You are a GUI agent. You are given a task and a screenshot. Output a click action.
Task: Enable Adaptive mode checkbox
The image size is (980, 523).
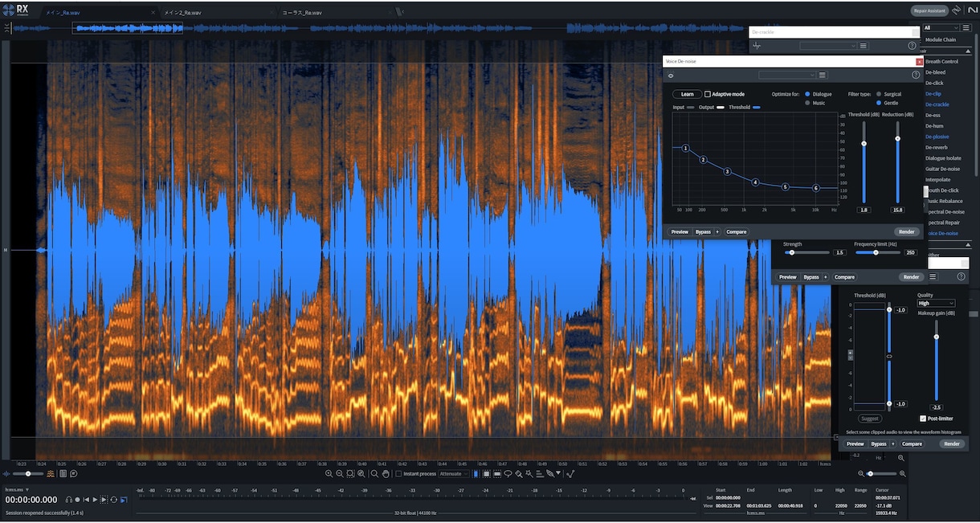click(x=708, y=94)
